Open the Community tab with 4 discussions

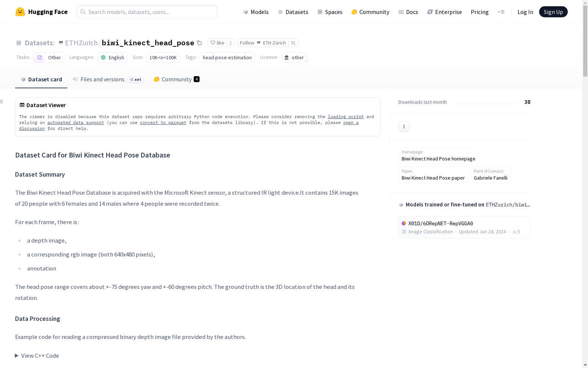176,79
